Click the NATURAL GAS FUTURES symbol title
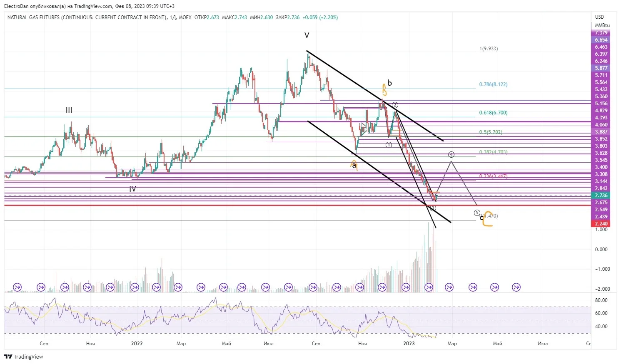 click(86, 17)
